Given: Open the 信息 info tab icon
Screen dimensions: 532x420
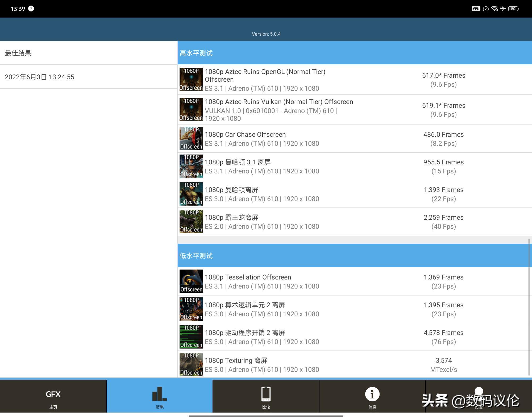Looking at the screenshot, I should pyautogui.click(x=372, y=394).
